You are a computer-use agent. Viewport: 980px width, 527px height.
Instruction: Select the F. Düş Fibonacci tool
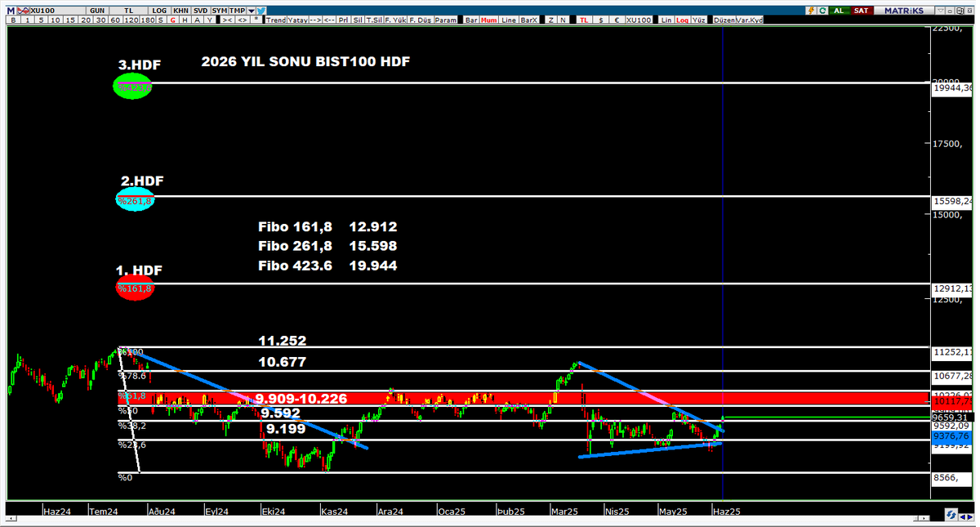click(x=420, y=20)
